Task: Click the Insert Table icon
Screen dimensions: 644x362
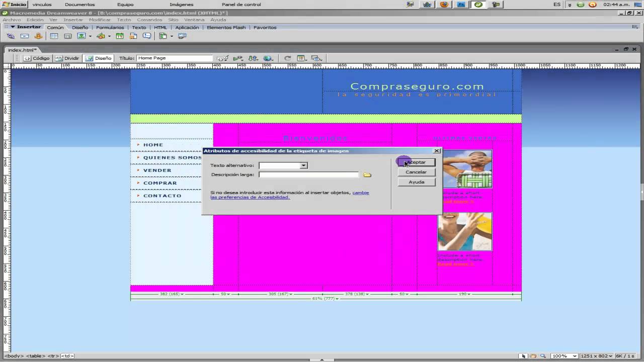Action: [x=54, y=36]
